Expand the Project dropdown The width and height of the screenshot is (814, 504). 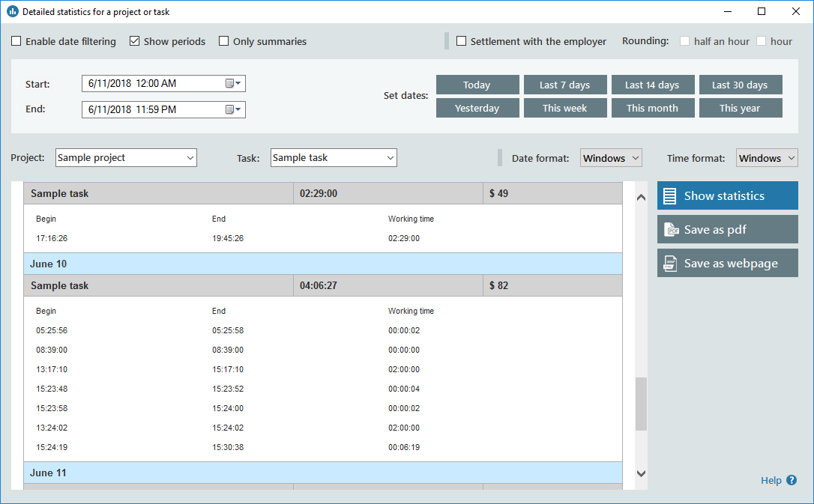190,158
